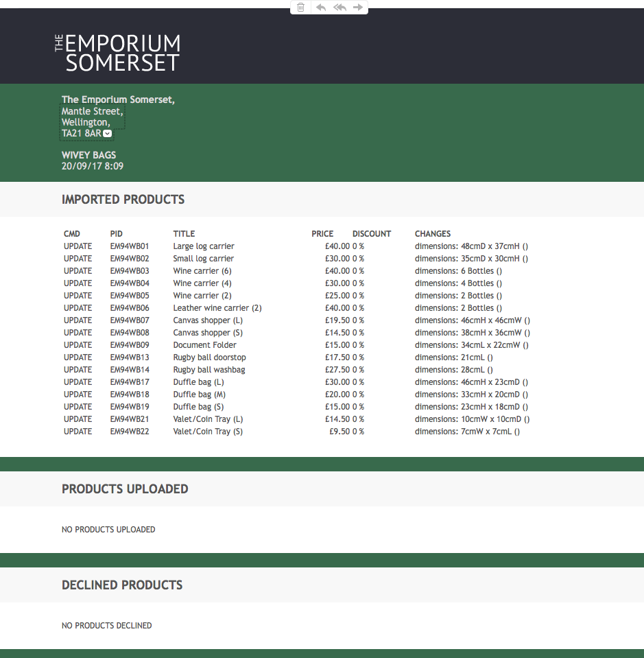
Task: Click the PRODUCTS UPLOADED heading
Action: click(x=125, y=489)
